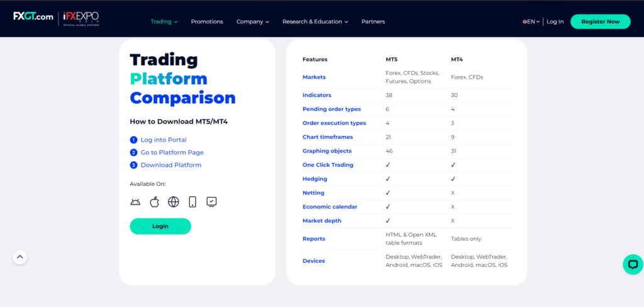Click the Netting feature label

tap(313, 193)
